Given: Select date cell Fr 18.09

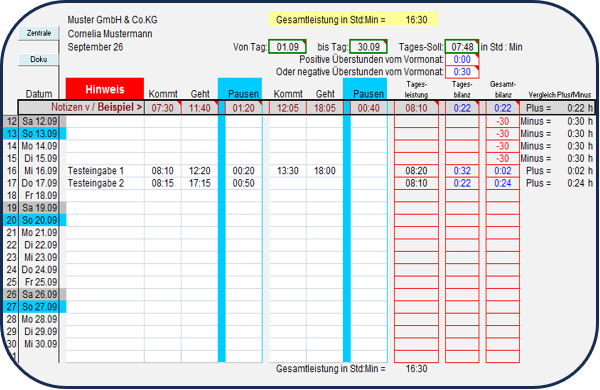Looking at the screenshot, I should [39, 196].
